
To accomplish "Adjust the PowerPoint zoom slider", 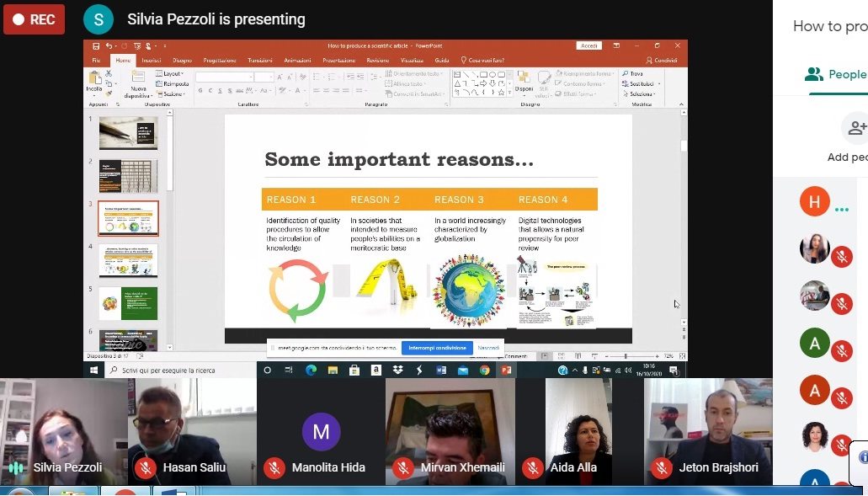I will click(x=625, y=356).
